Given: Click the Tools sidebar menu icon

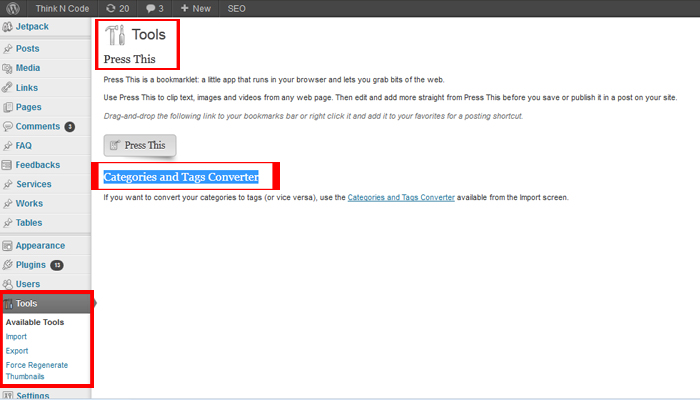Looking at the screenshot, I should (8, 304).
